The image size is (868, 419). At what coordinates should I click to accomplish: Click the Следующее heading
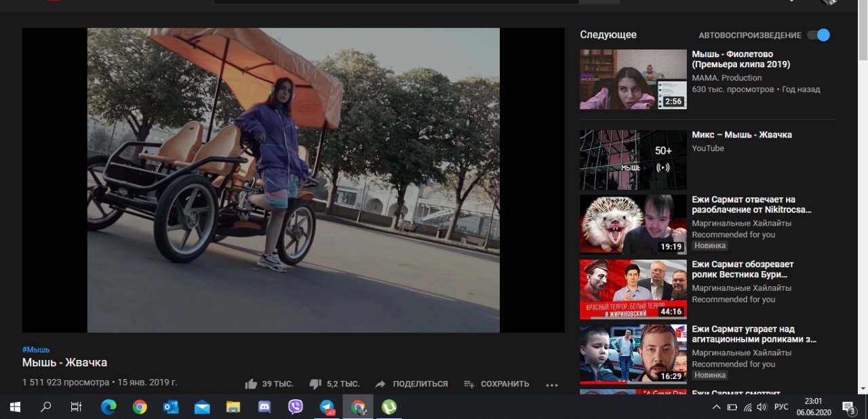tap(608, 35)
